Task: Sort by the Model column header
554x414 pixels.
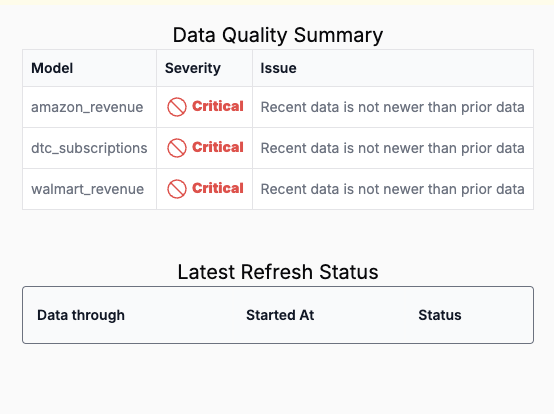Action: click(x=52, y=68)
